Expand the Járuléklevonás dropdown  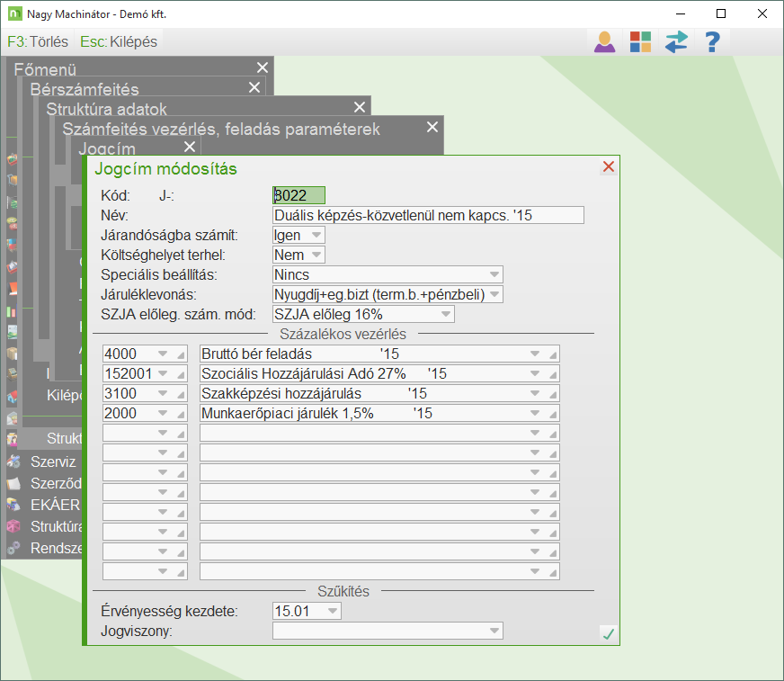coord(494,294)
